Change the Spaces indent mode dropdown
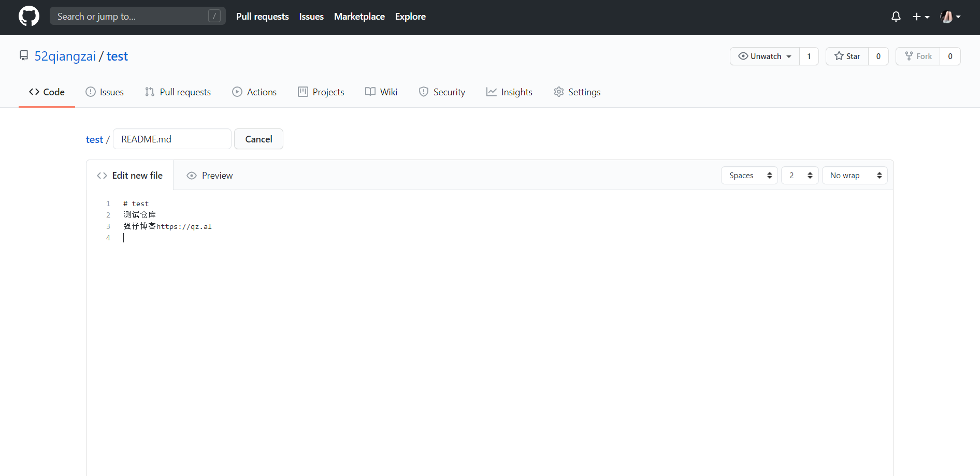 [x=749, y=176]
